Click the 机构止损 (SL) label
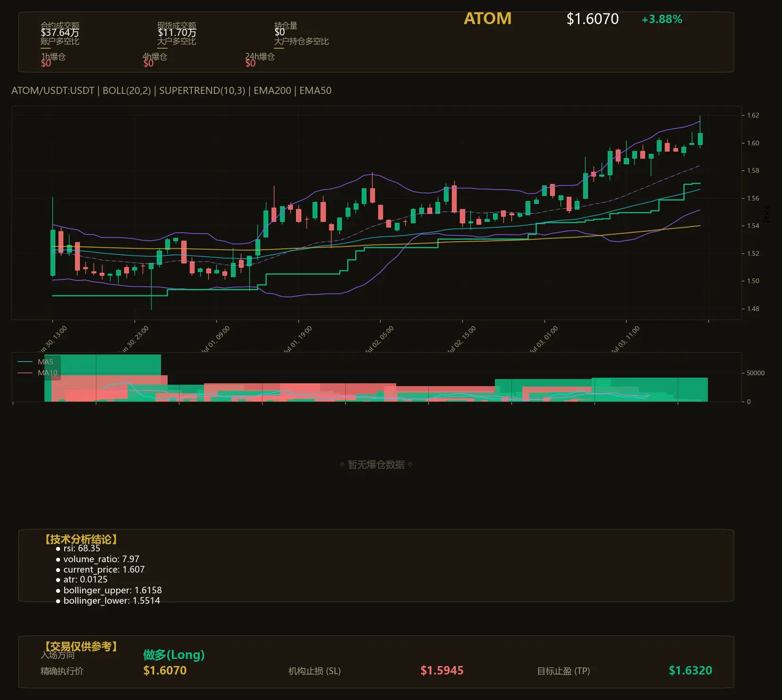This screenshot has height=700, width=782. (x=314, y=671)
